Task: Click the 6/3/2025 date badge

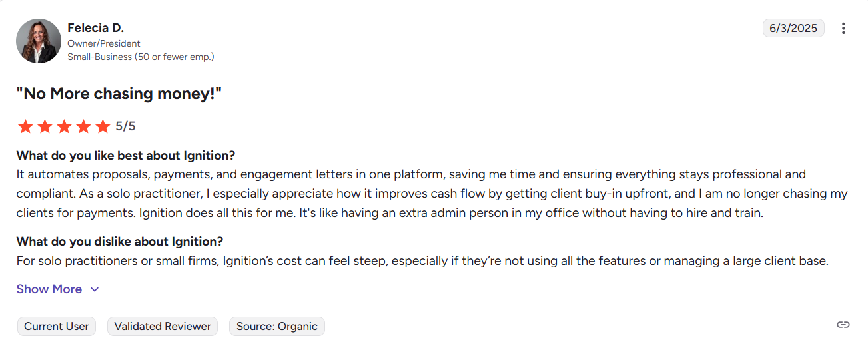Action: click(793, 28)
